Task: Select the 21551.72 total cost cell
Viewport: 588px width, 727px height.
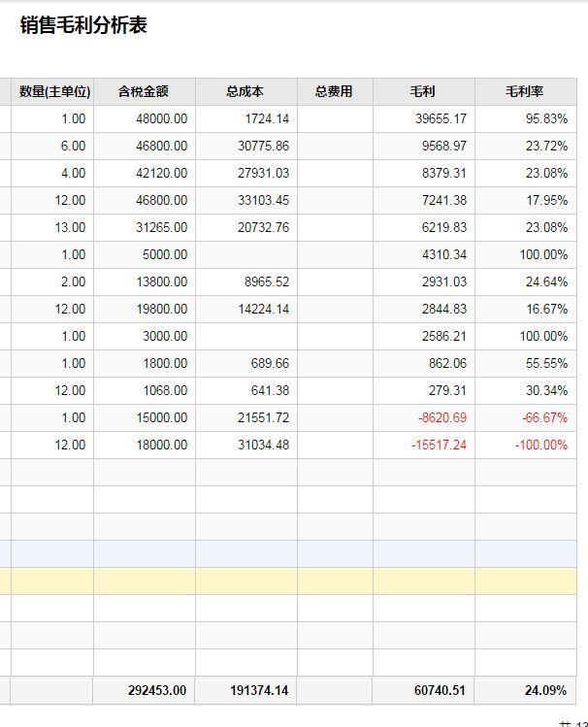Action: tap(246, 417)
